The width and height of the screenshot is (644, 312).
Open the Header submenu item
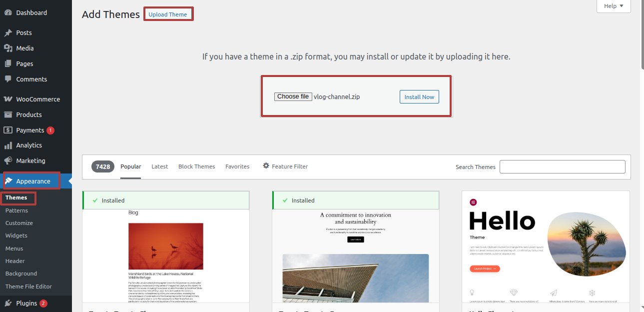[15, 261]
